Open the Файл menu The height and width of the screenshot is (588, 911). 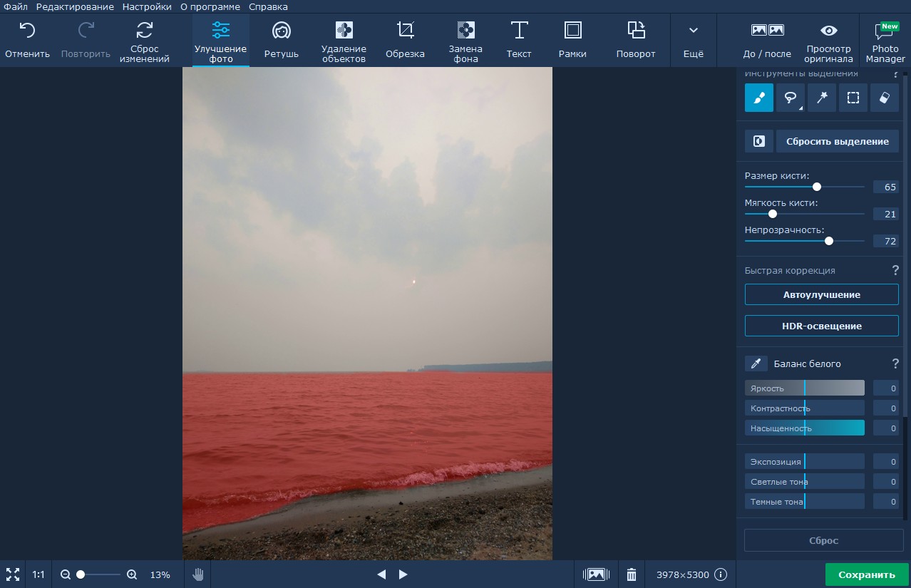coord(16,6)
